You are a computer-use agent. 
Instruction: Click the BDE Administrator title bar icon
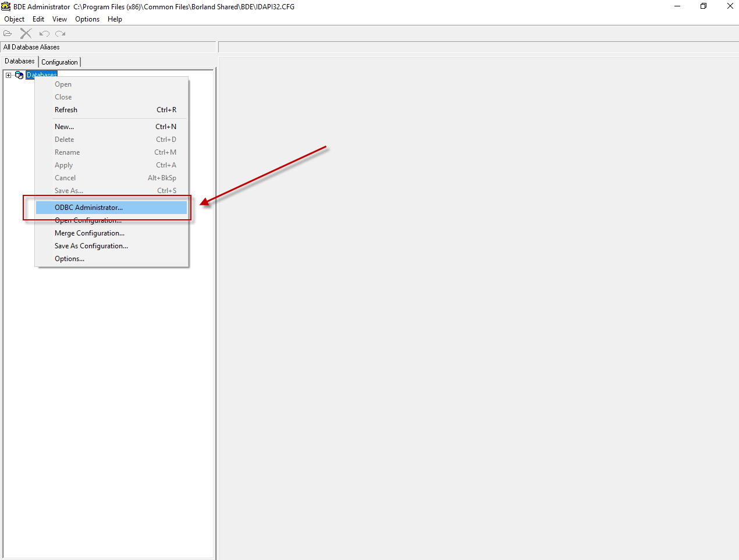point(6,6)
